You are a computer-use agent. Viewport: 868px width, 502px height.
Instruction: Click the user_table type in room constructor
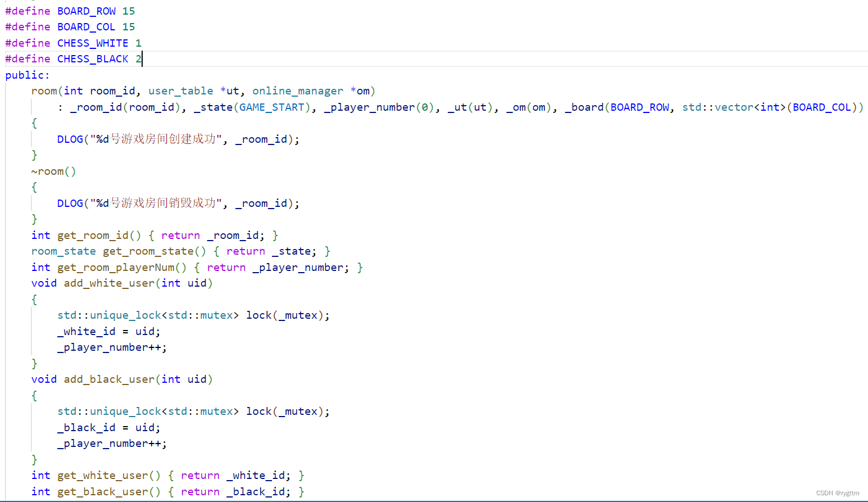181,91
